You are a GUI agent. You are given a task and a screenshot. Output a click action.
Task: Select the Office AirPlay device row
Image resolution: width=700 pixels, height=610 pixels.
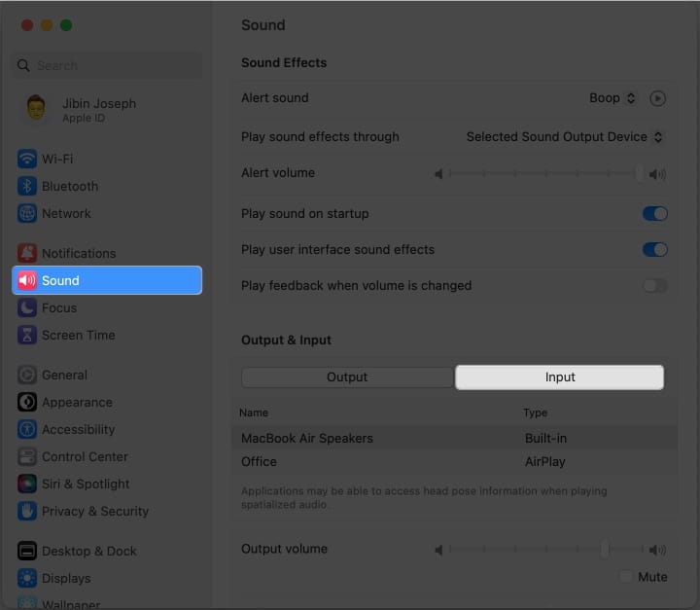tap(454, 461)
